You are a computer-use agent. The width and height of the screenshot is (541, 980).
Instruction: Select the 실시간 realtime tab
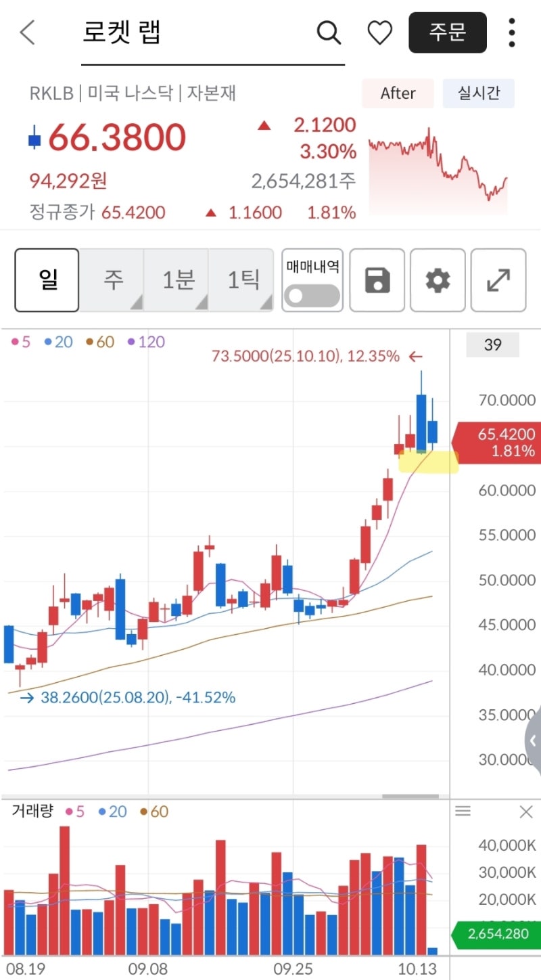point(478,93)
